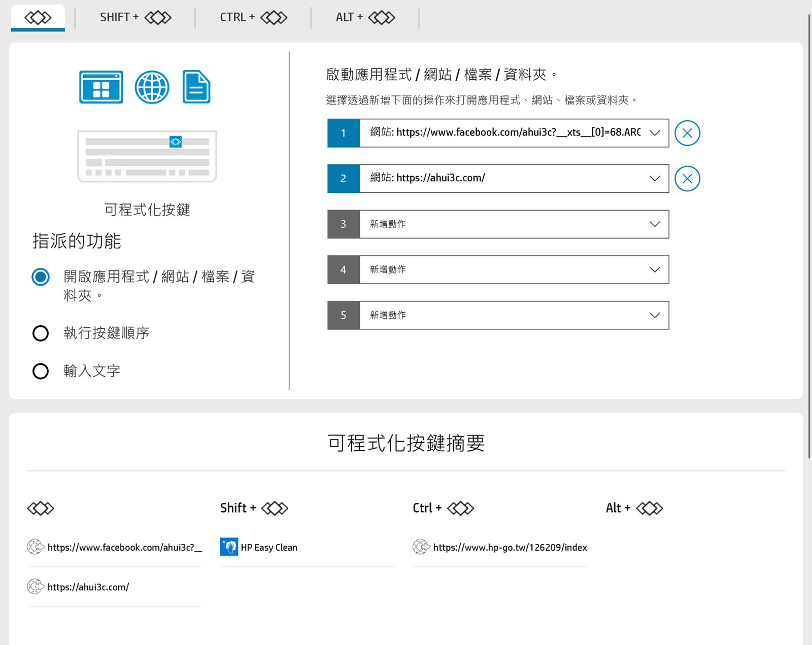812x645 pixels.
Task: Open the ALT + key tab
Action: pos(365,18)
